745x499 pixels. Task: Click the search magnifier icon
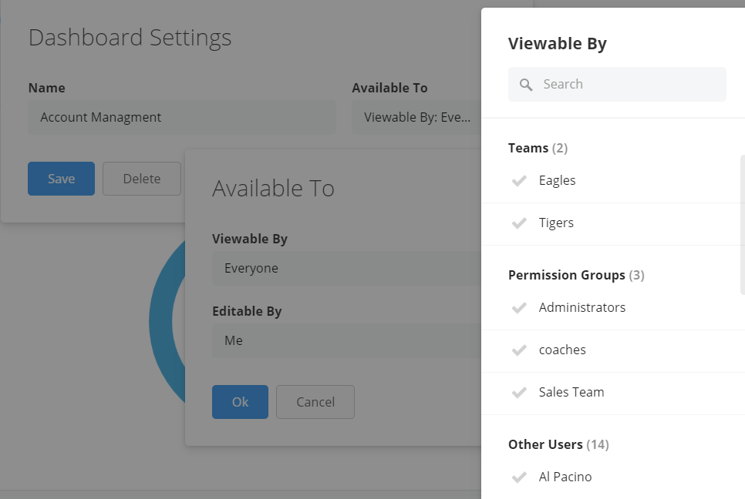[x=525, y=85]
